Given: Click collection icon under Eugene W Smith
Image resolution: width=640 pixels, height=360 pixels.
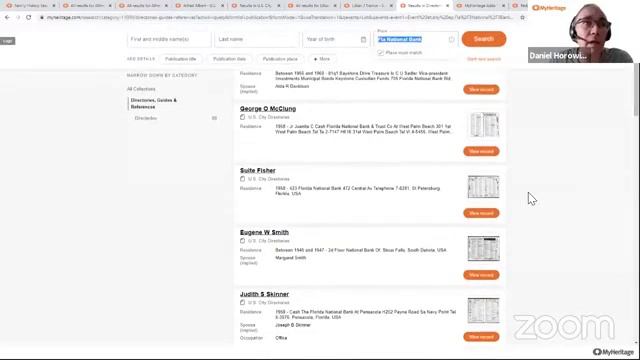Looking at the screenshot, I should pyautogui.click(x=242, y=241).
